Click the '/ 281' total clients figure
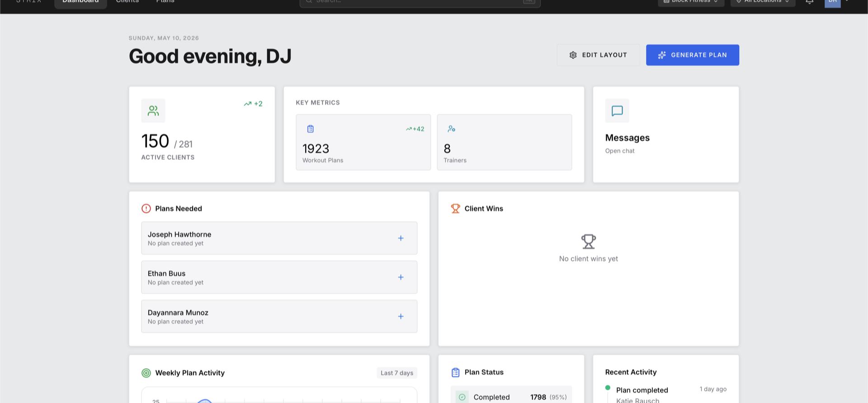 click(183, 145)
